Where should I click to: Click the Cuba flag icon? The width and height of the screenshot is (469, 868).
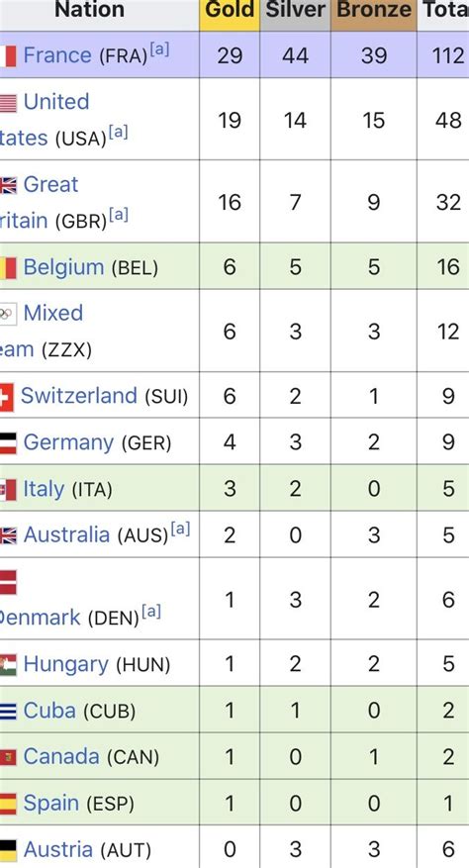(x=8, y=711)
